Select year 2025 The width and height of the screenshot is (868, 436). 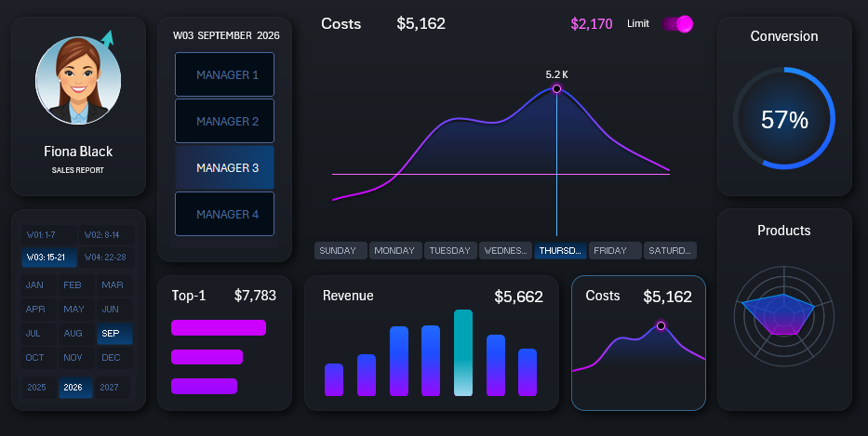pos(37,388)
